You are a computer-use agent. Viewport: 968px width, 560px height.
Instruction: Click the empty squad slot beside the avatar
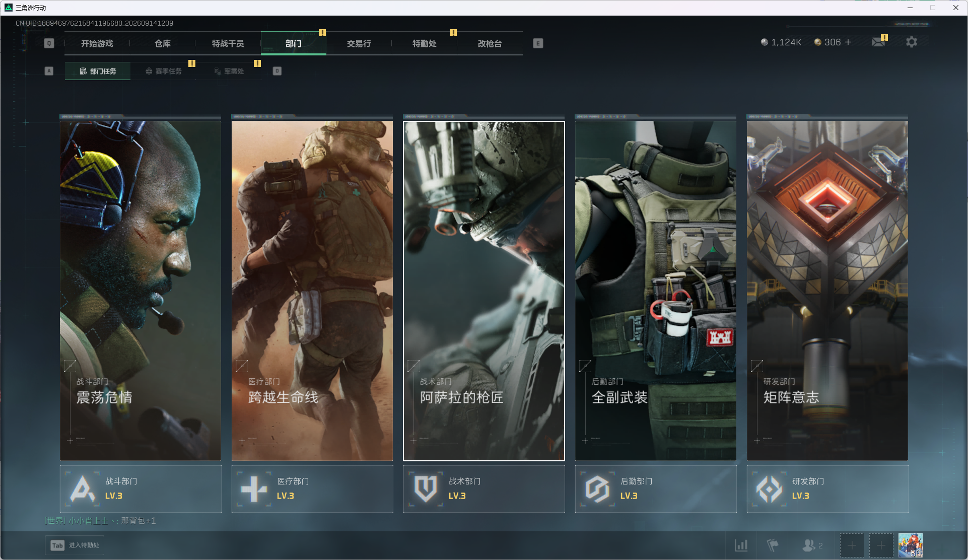tap(881, 545)
